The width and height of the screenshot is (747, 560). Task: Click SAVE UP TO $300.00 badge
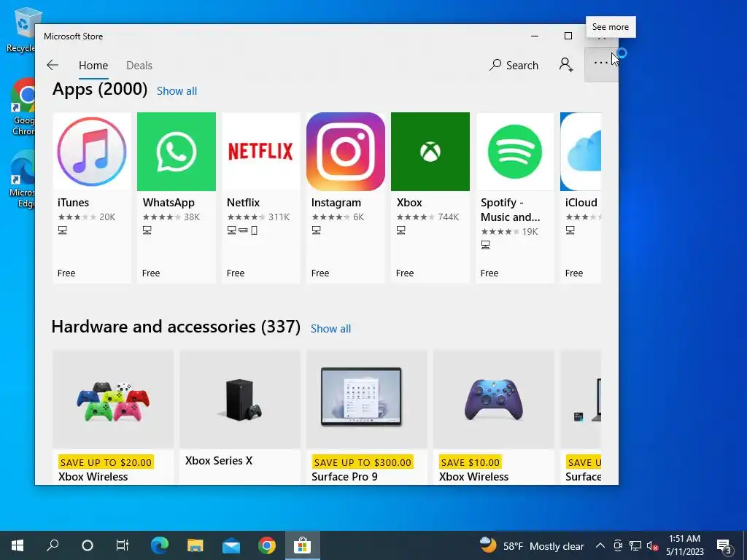(363, 462)
